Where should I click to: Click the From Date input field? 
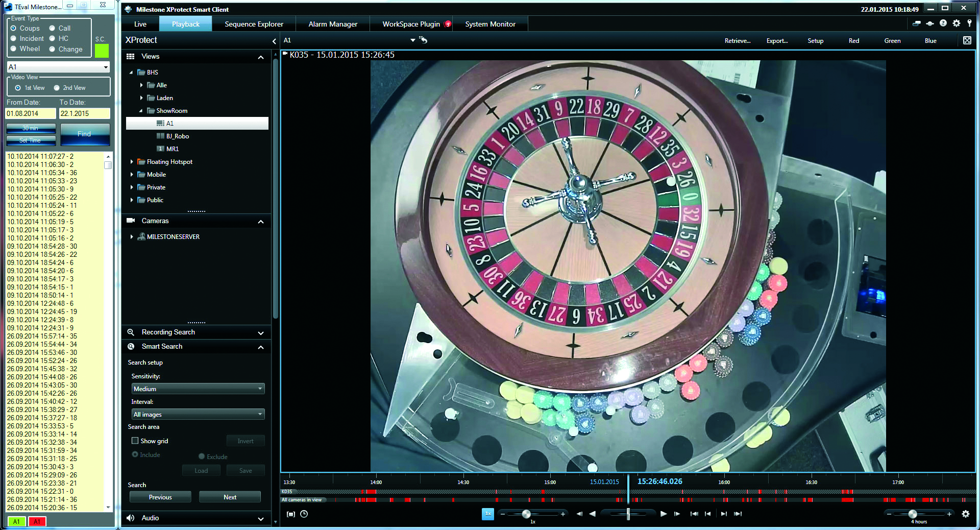(30, 113)
